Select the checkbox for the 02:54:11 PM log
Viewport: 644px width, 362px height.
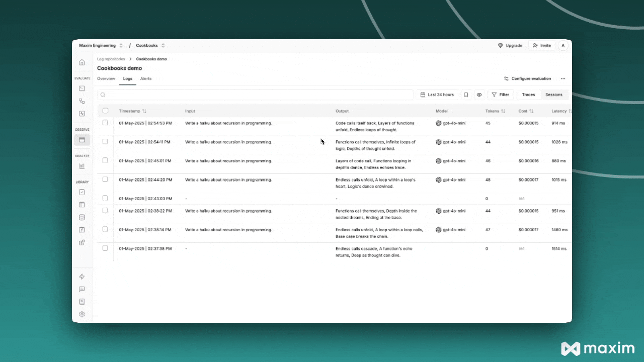pyautogui.click(x=105, y=142)
